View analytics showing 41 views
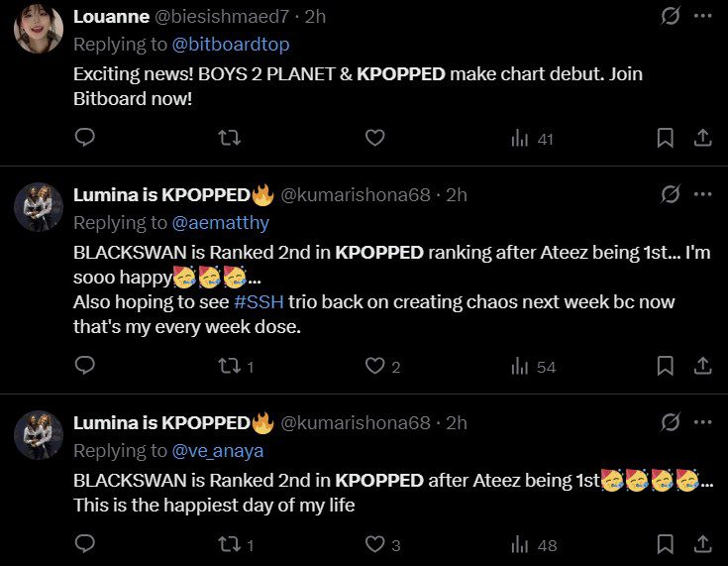 [x=532, y=140]
